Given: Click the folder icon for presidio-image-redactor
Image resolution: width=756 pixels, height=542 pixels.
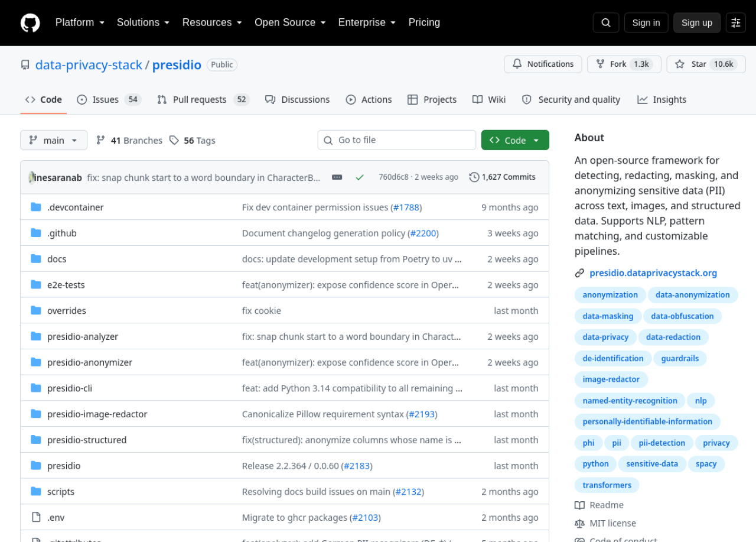Looking at the screenshot, I should click(36, 414).
